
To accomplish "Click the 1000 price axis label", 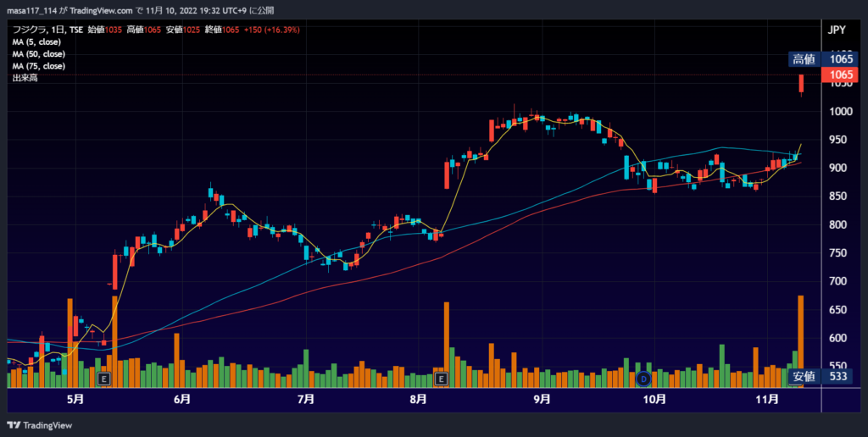I will point(840,112).
